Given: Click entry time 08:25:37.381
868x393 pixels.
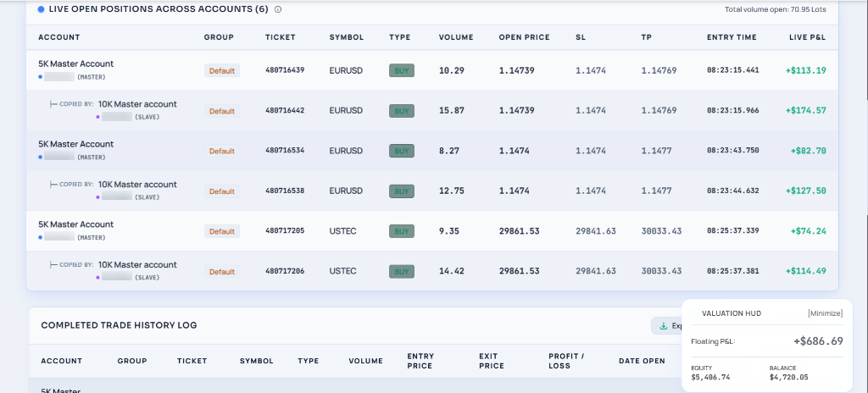Looking at the screenshot, I should click(x=733, y=271).
